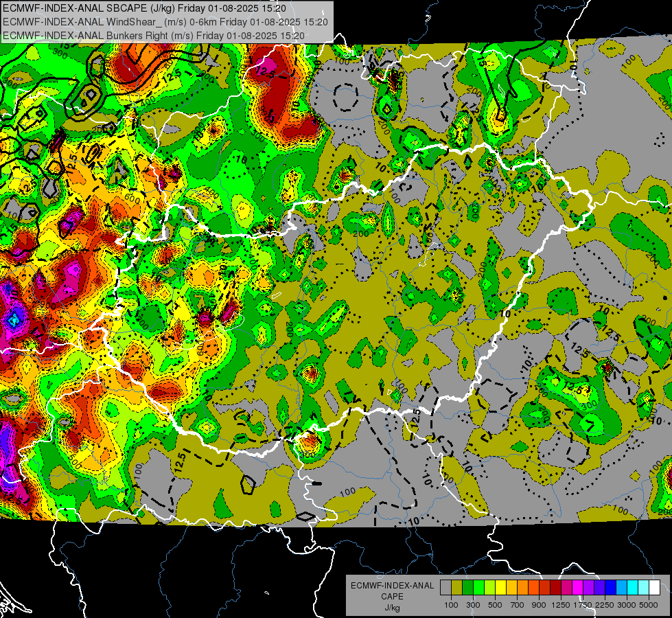Click the 2250 legend scale value
672x618 pixels.
click(x=605, y=605)
